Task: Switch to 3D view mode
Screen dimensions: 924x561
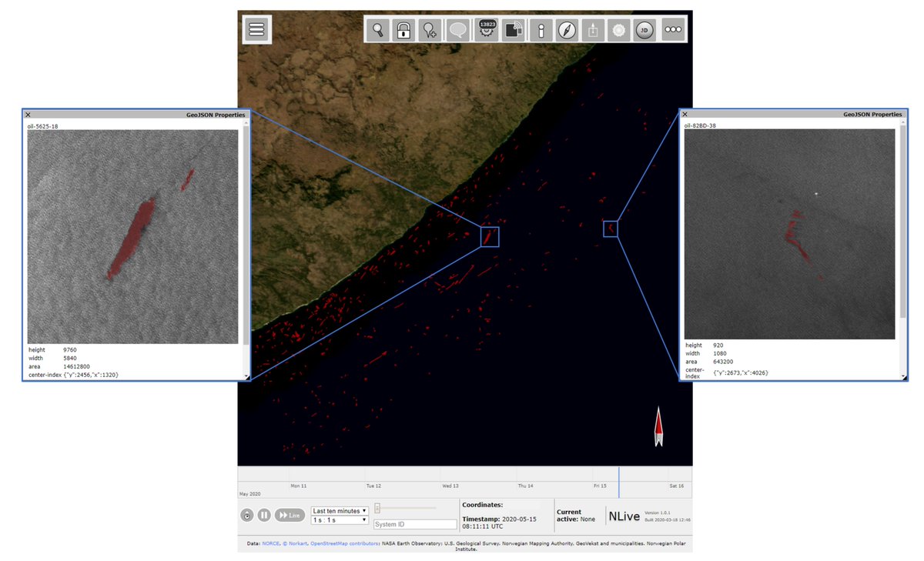Action: pos(644,29)
